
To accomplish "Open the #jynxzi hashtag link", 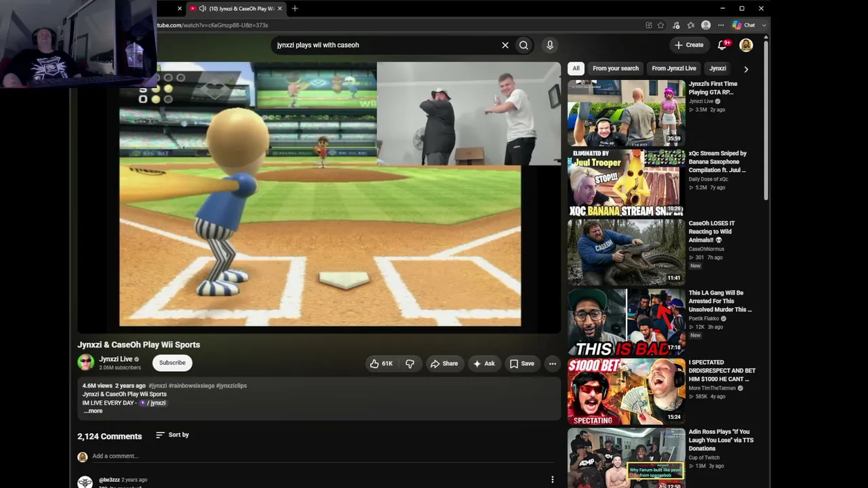I will click(157, 386).
